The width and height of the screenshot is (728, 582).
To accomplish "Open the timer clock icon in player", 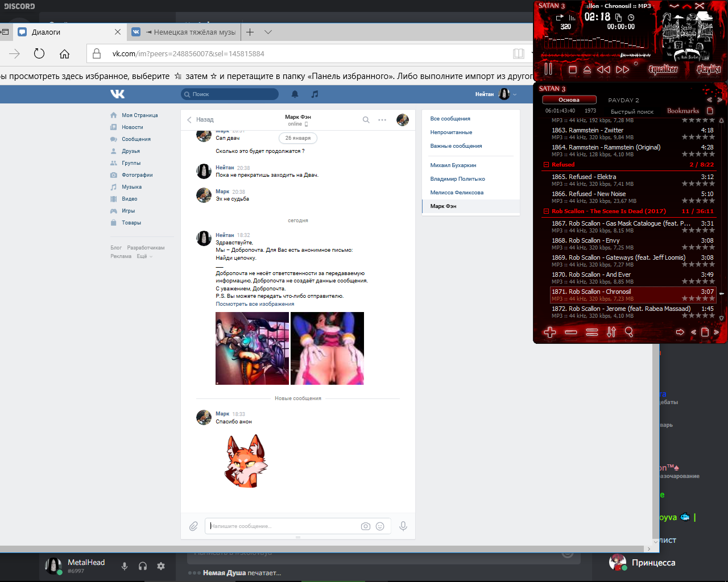I will pyautogui.click(x=631, y=18).
